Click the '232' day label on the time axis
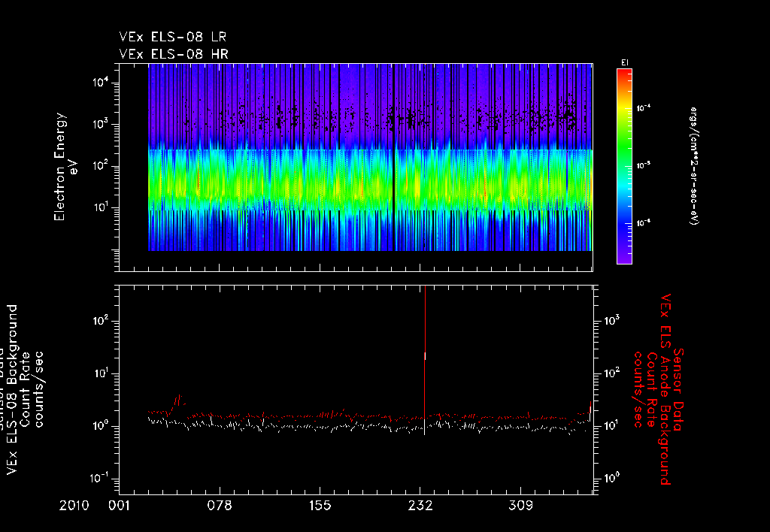The height and width of the screenshot is (532, 770). point(420,506)
